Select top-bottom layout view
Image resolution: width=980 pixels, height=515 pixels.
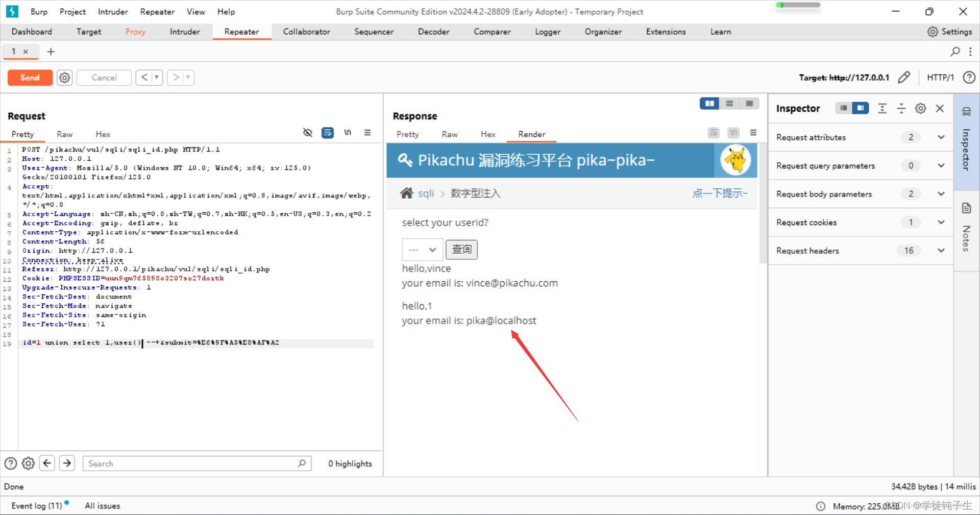[729, 104]
